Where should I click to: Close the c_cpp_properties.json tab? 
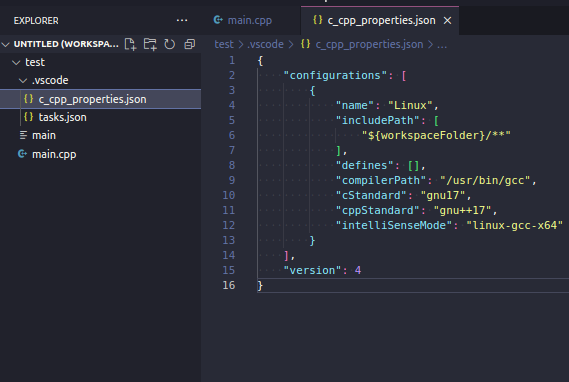coord(447,21)
